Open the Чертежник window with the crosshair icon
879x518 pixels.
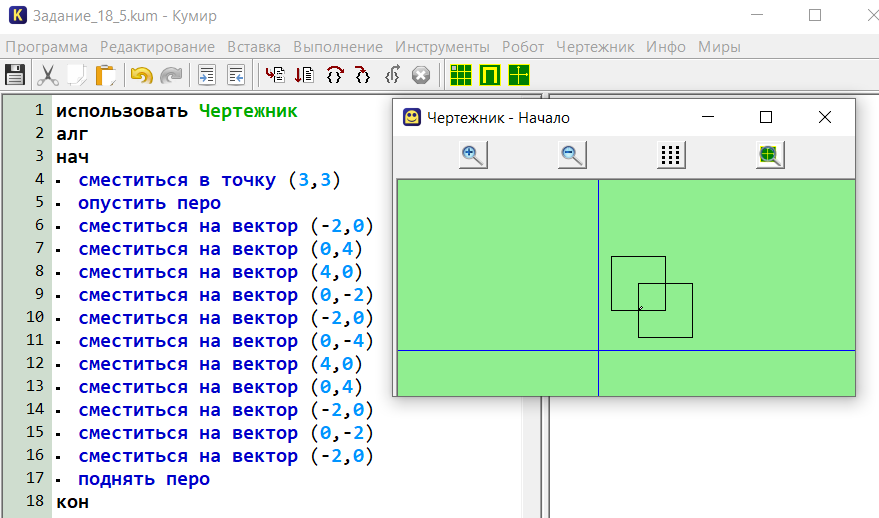(519, 75)
